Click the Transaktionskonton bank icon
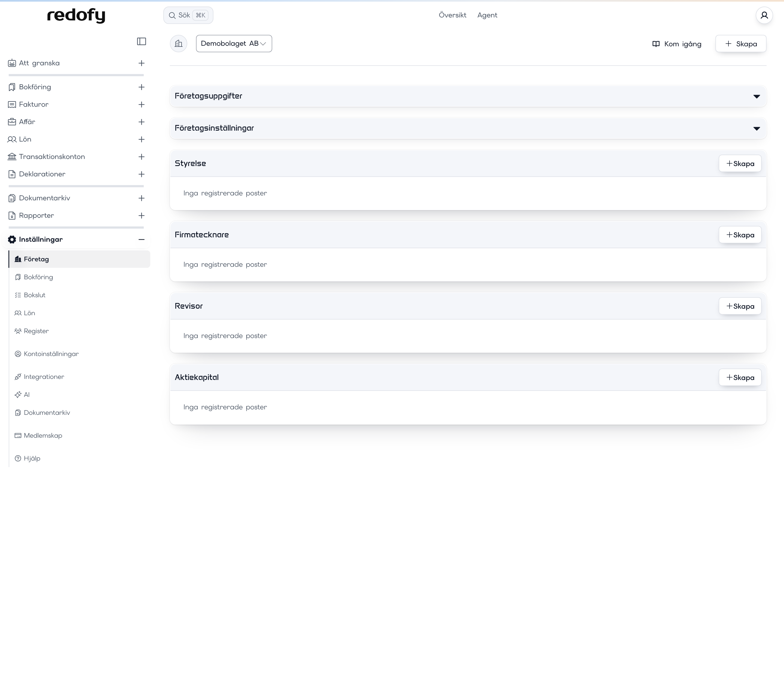Screen dimensions: 784x675 click(x=12, y=157)
